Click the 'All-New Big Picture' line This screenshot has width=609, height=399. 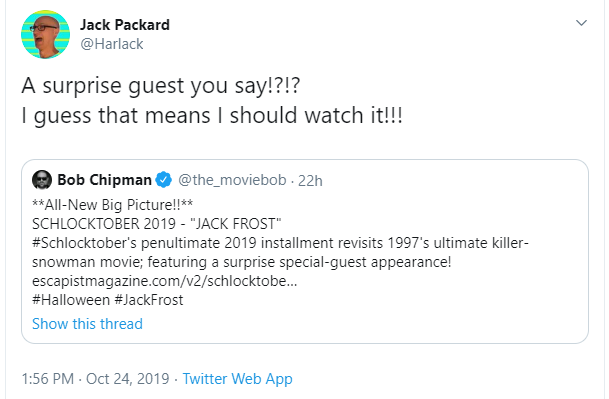click(x=113, y=205)
